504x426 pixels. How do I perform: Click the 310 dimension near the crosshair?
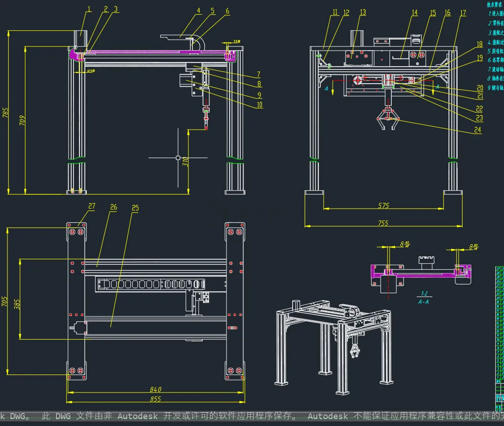tap(185, 161)
